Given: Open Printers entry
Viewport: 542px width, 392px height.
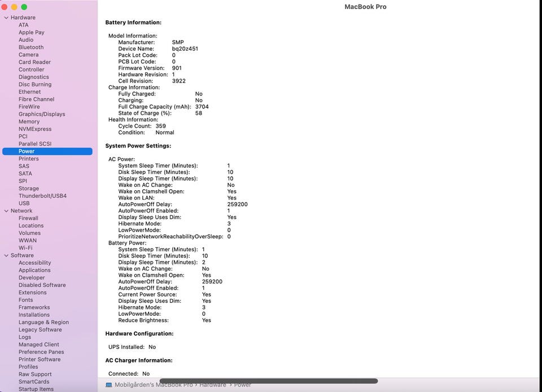Looking at the screenshot, I should [29, 159].
